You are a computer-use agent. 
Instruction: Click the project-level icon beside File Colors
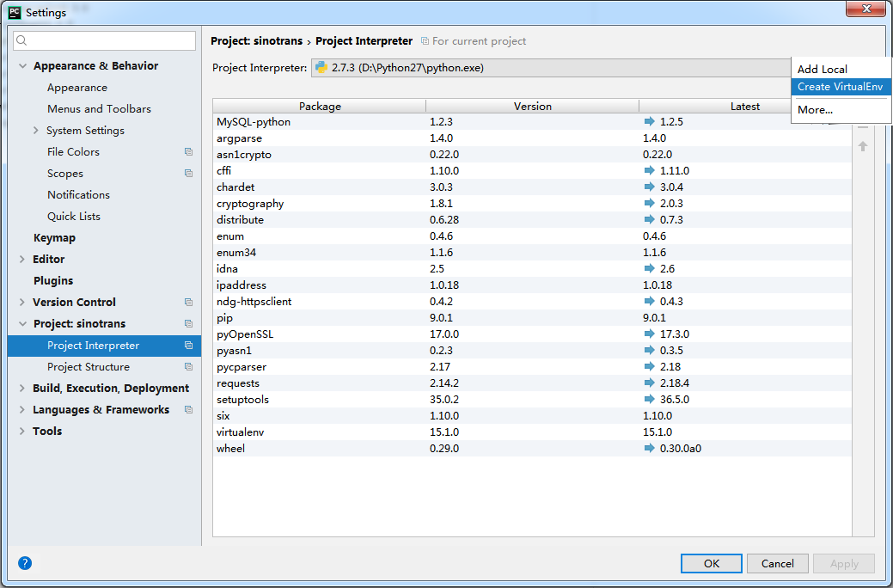click(188, 152)
